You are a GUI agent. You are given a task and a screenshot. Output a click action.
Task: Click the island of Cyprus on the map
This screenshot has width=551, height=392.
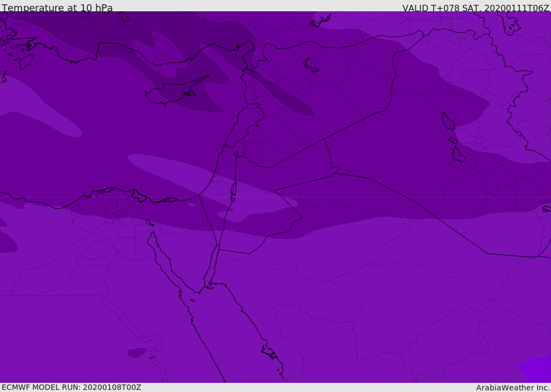[174, 91]
